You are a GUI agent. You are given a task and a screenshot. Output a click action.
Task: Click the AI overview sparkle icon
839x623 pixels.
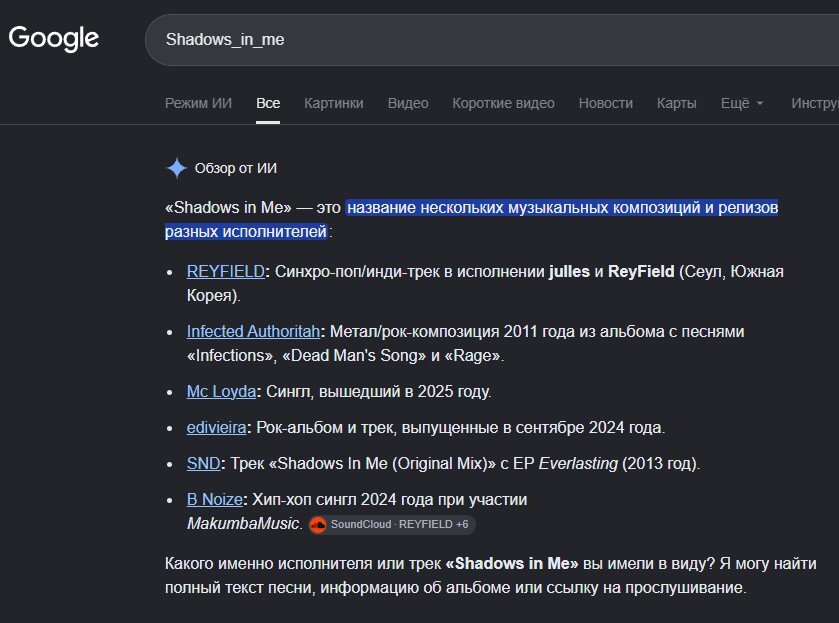(177, 168)
